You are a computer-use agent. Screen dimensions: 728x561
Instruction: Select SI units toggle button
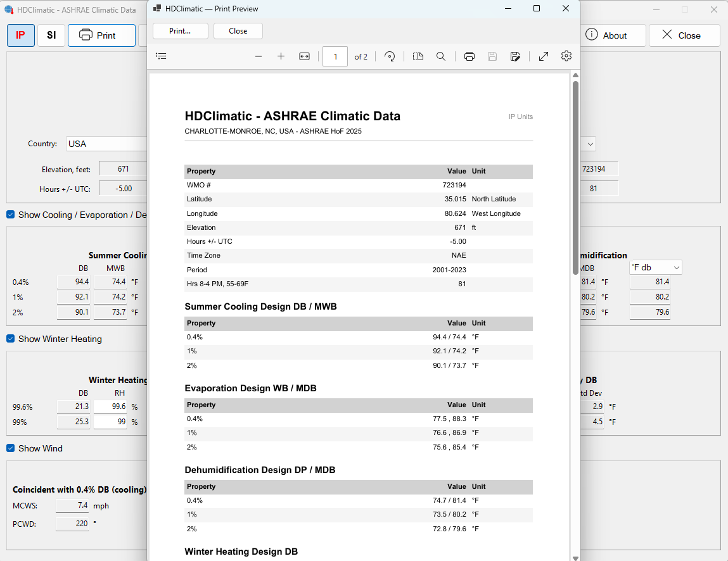pyautogui.click(x=51, y=35)
